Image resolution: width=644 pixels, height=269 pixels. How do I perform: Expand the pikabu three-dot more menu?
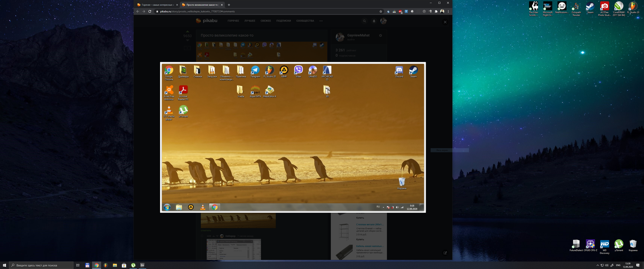pos(321,21)
